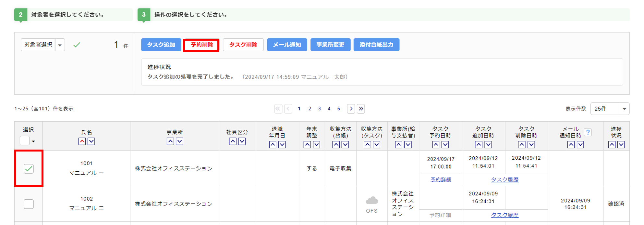Image resolution: width=644 pixels, height=225 pixels.
Task: Sort 進捗状況 column descending
Action: click(x=621, y=145)
